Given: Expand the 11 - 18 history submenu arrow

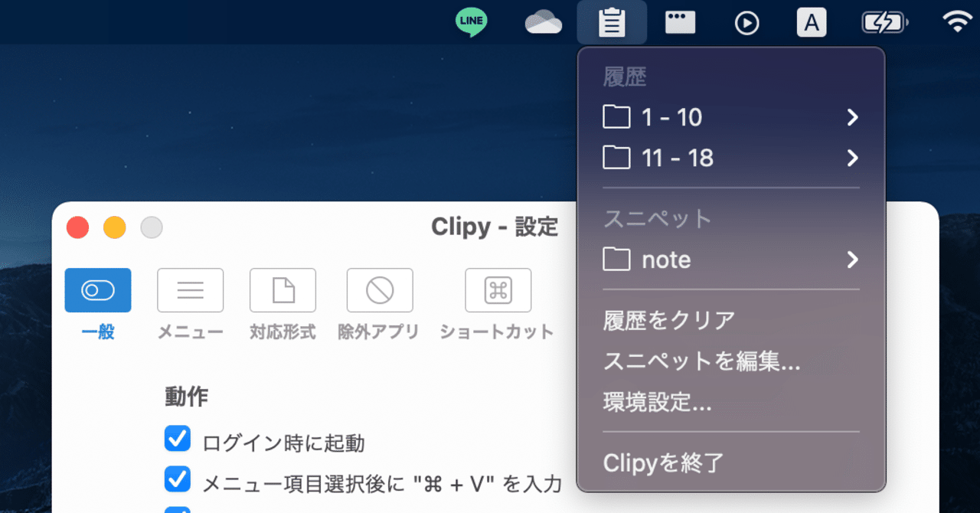Looking at the screenshot, I should pos(852,158).
